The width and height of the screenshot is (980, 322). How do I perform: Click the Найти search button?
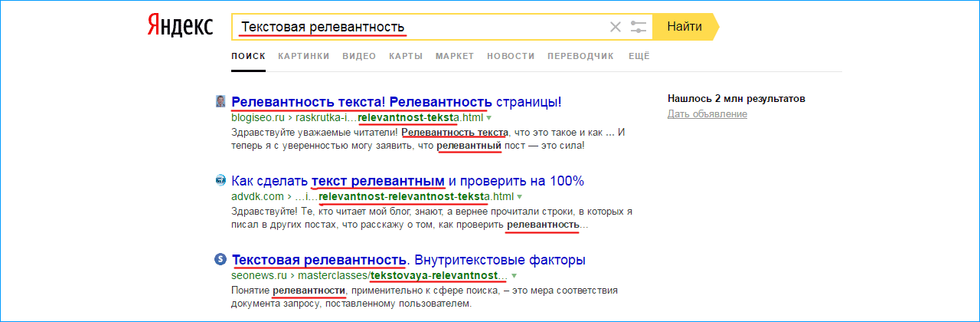(x=684, y=27)
